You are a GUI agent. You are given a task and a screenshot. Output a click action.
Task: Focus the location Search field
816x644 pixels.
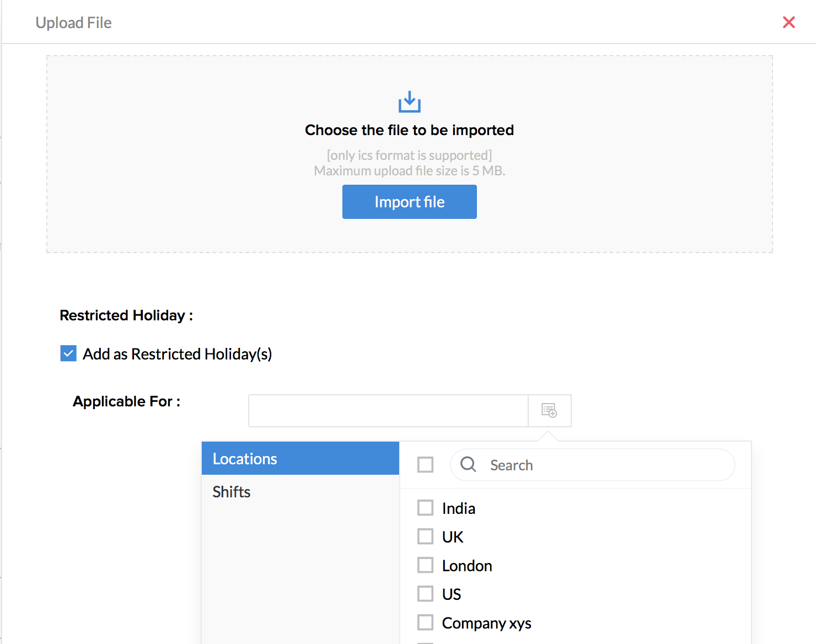(606, 465)
